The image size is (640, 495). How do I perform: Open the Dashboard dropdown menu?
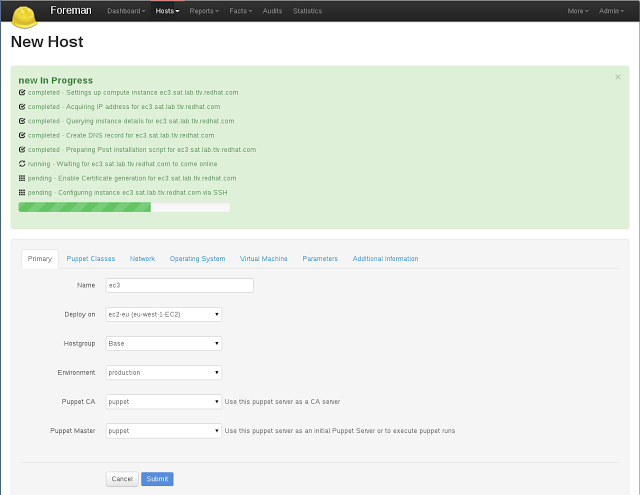pyautogui.click(x=126, y=11)
